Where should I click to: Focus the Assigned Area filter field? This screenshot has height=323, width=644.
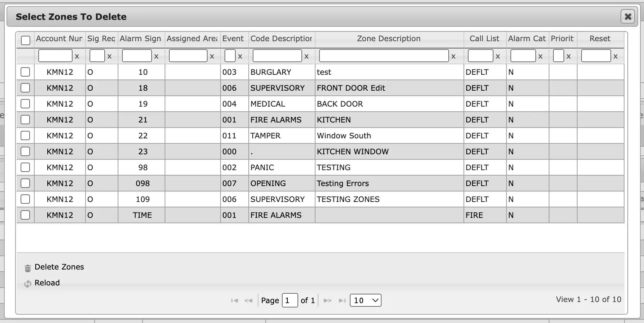click(188, 56)
